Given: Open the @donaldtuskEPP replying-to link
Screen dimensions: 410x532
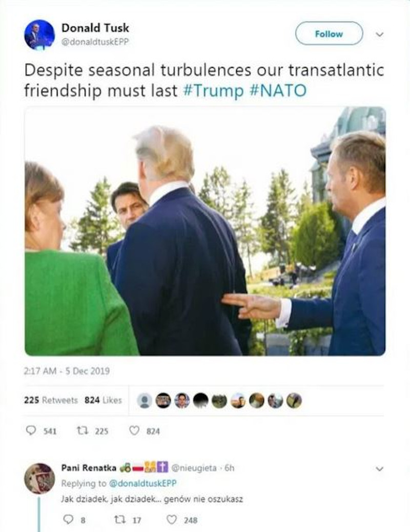Looking at the screenshot, I should pos(142,483).
